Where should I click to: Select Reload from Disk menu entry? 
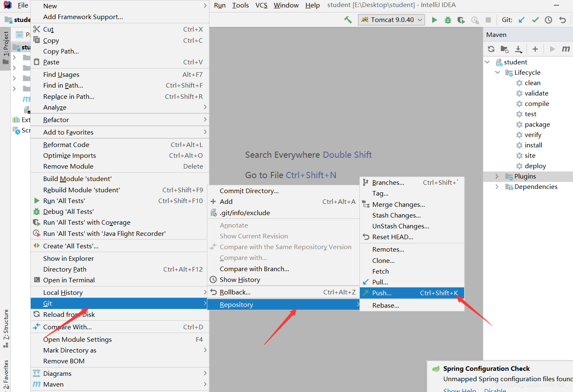point(120,314)
